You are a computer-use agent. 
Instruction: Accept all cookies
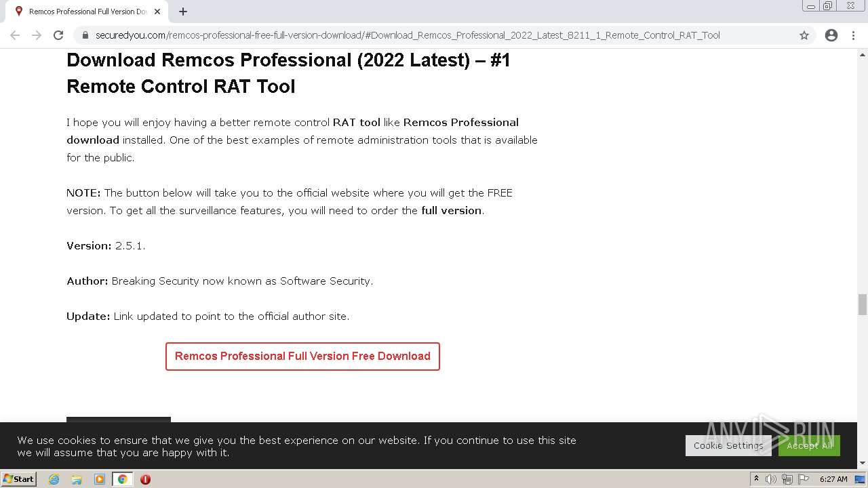click(809, 445)
